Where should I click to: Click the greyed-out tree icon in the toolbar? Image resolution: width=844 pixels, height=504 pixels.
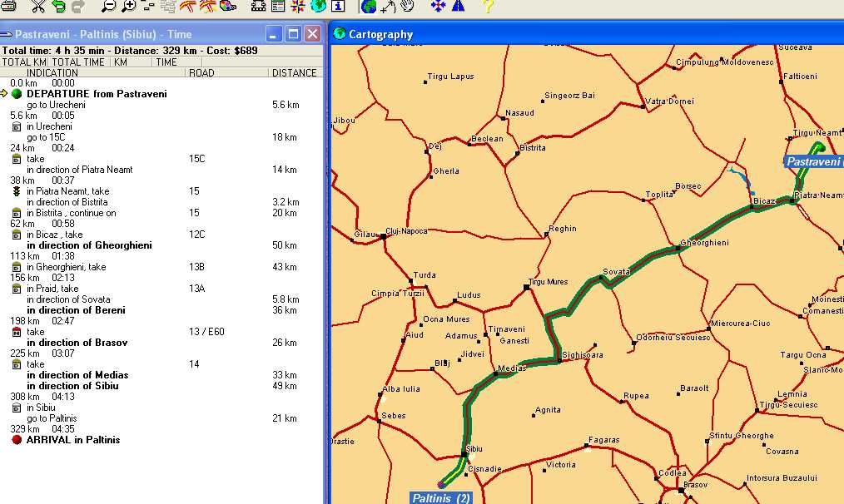point(168,6)
